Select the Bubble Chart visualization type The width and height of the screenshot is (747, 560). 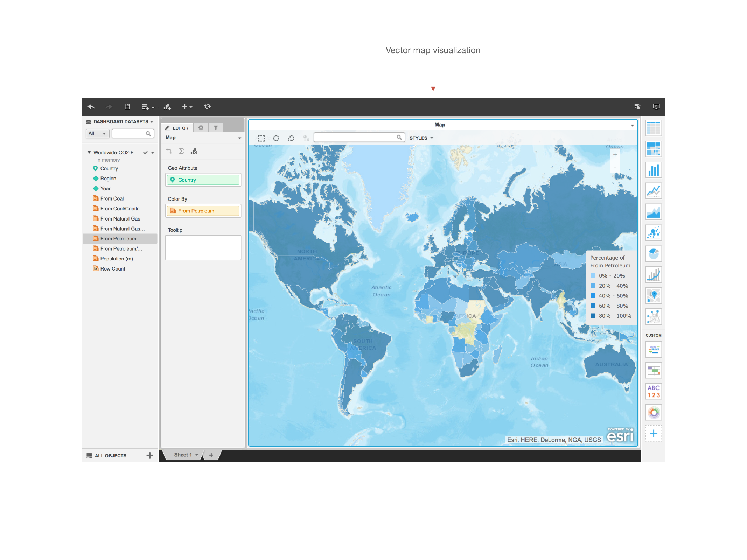pos(654,233)
